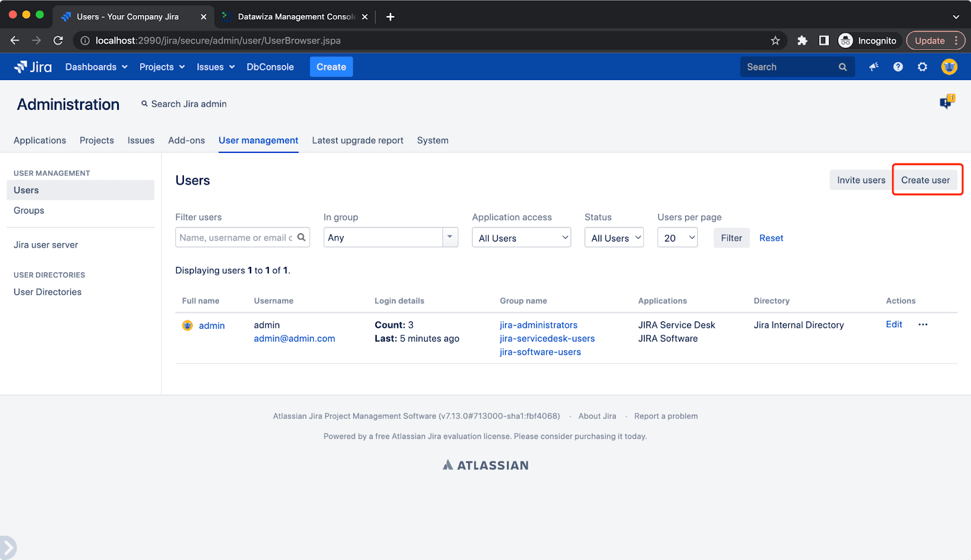Reset the user filters
This screenshot has width=971, height=560.
771,238
